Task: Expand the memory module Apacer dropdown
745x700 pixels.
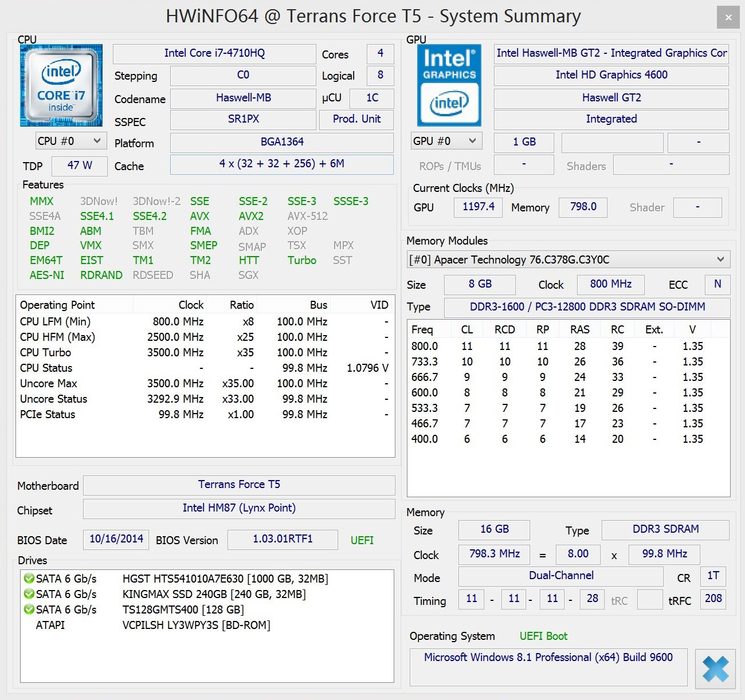Action: pyautogui.click(x=568, y=259)
